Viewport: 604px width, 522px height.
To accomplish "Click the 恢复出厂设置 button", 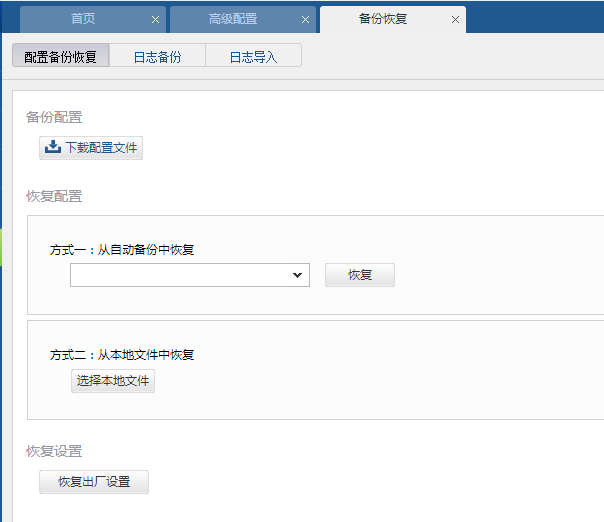I will point(94,482).
